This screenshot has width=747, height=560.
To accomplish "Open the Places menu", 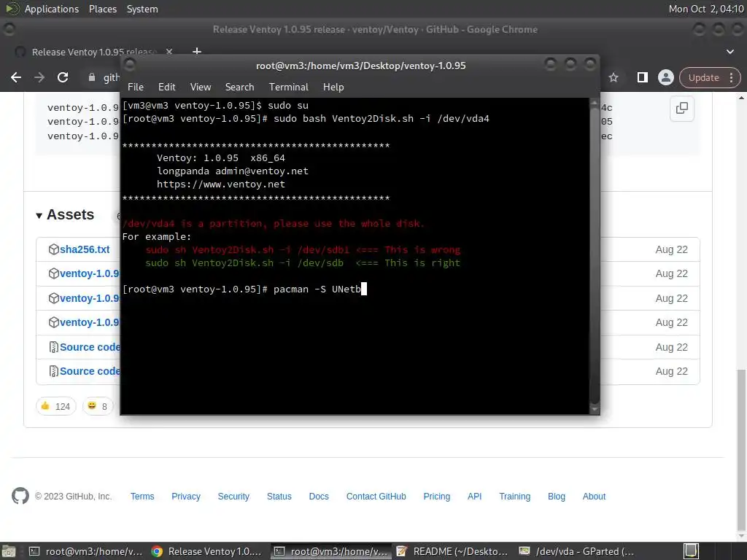I will coord(102,9).
